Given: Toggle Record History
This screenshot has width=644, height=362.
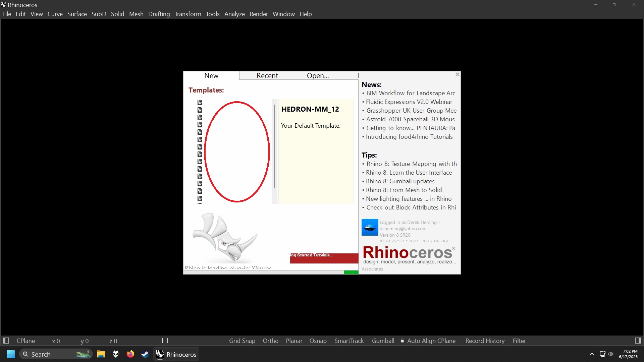Looking at the screenshot, I should 485,341.
